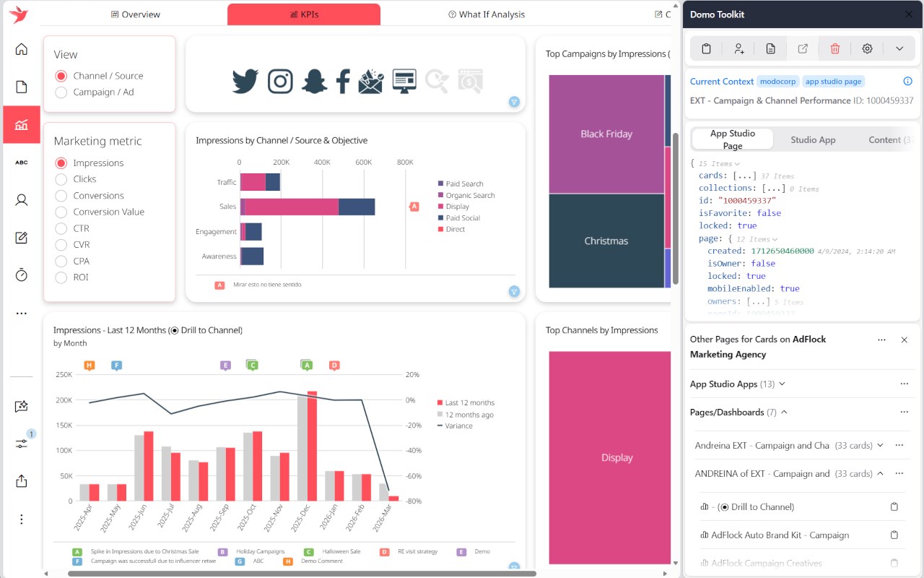Screen dimensions: 924x578
Task: Click the Paid Search legend color swatch
Action: [441, 184]
